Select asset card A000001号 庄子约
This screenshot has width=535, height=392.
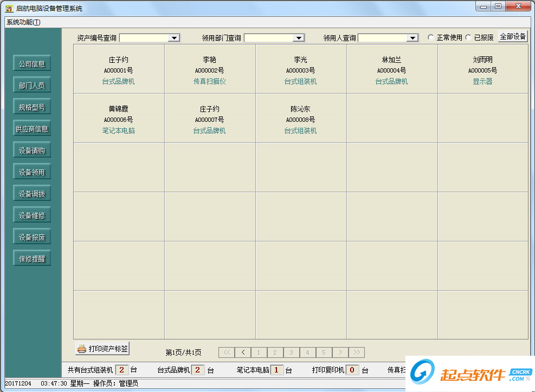[119, 69]
